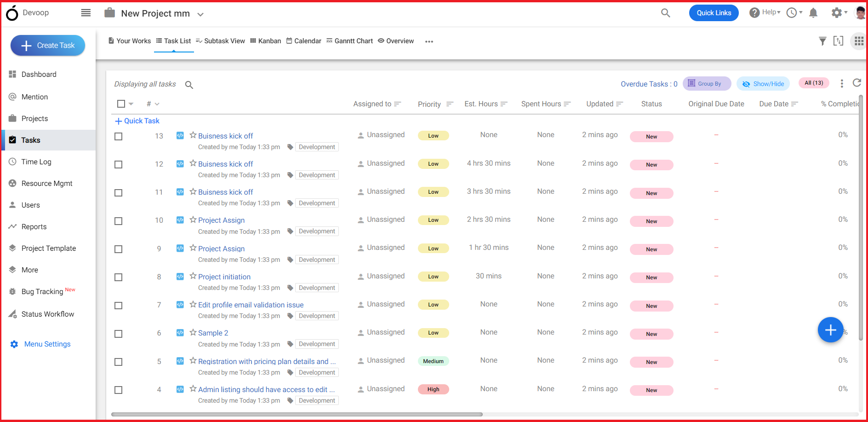The image size is (868, 422).
Task: Click the vertical scrollbar at right edge
Action: (x=861, y=217)
